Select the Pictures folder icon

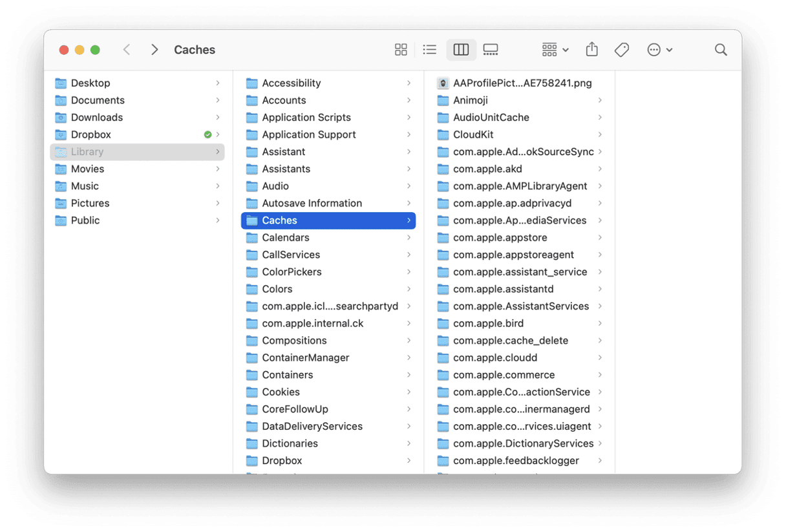[61, 203]
